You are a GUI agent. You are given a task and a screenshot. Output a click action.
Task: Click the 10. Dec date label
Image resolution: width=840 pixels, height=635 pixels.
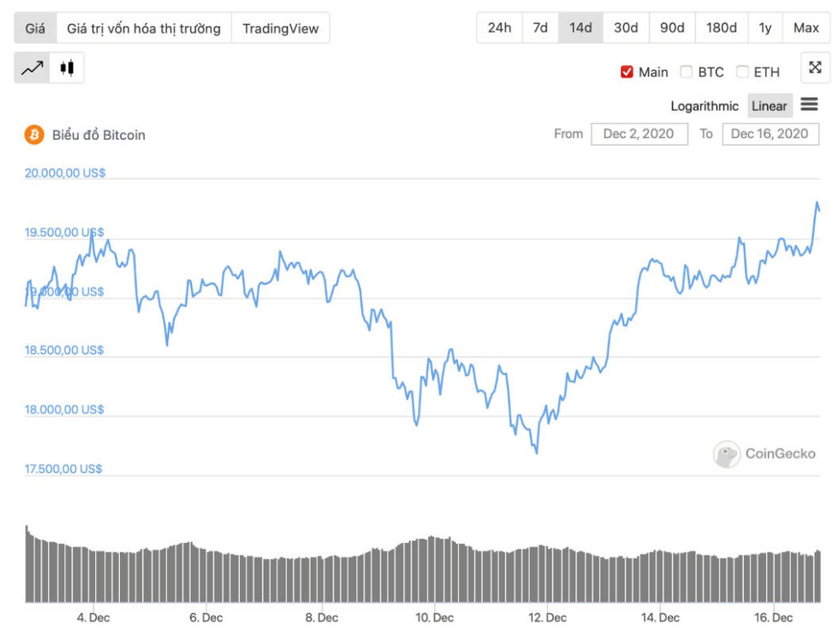tap(434, 618)
